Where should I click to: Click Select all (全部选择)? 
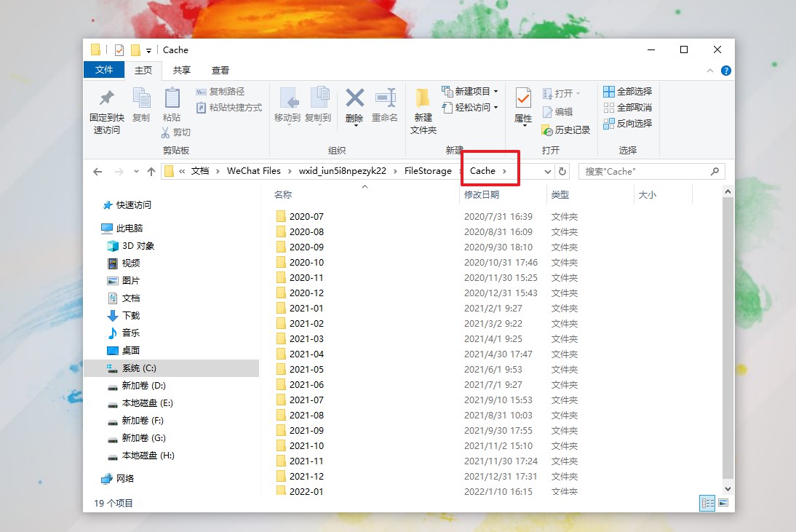tap(627, 92)
